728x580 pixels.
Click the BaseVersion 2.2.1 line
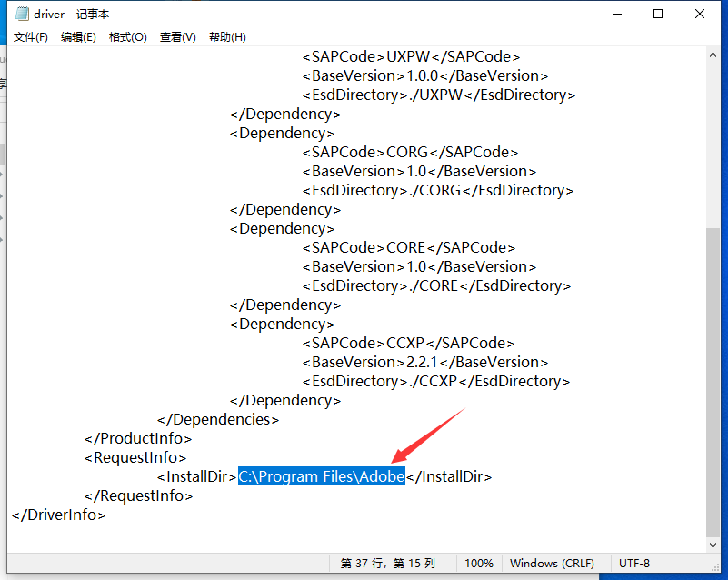(x=424, y=362)
